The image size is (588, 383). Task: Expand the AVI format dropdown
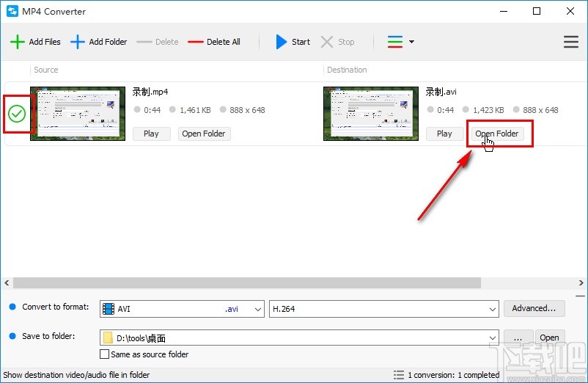pos(257,309)
